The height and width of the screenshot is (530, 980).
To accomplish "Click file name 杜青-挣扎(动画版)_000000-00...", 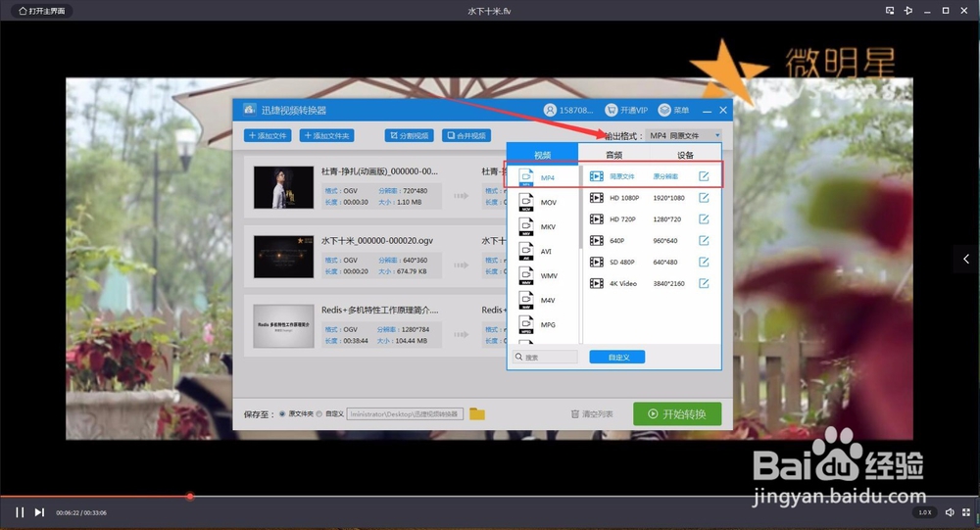I will point(379,171).
